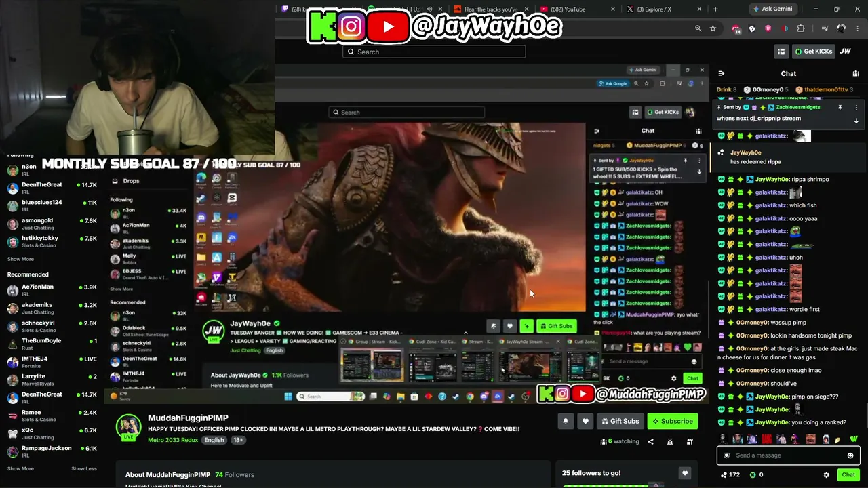The height and width of the screenshot is (488, 868).
Task: Focus the Send a message input
Action: tap(788, 455)
